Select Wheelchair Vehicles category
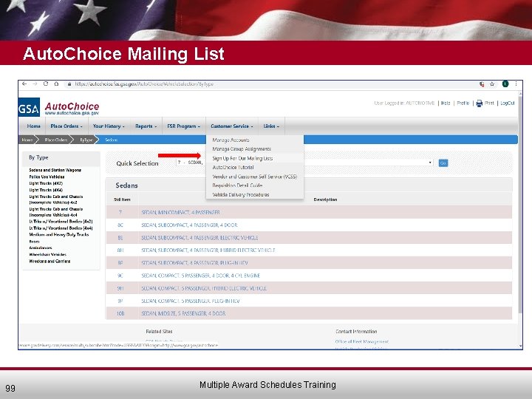 coord(47,254)
